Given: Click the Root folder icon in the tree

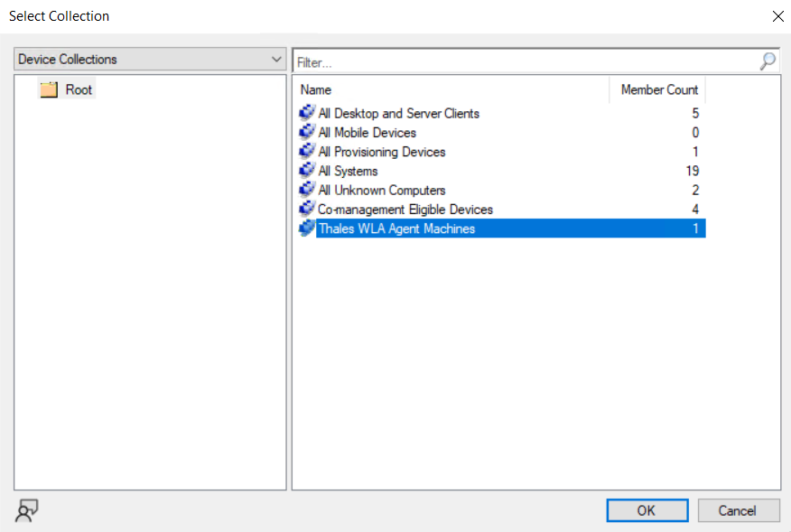Looking at the screenshot, I should click(49, 89).
